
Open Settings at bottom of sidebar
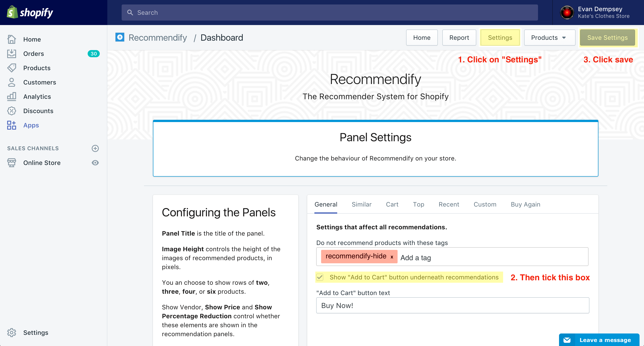click(36, 333)
